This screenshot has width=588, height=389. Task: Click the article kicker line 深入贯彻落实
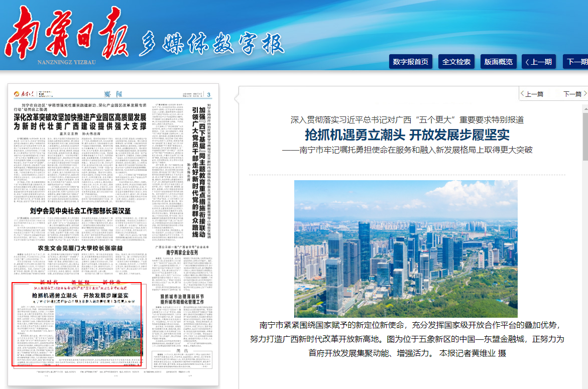pyautogui.click(x=407, y=120)
